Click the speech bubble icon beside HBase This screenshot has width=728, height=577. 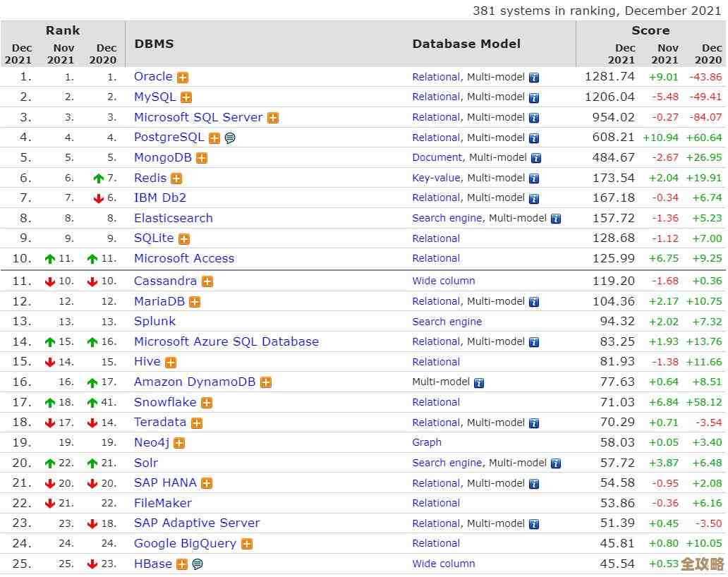tap(198, 564)
